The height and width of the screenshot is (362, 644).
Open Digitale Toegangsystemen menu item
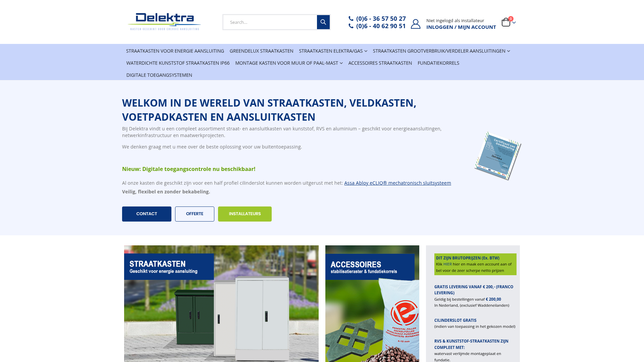pos(159,75)
